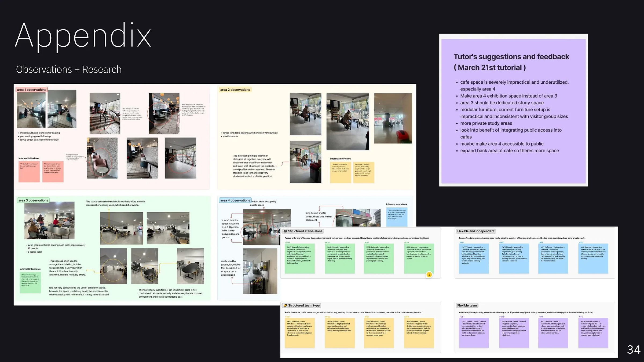Click the yellow heart icon beside Structured team type

[285, 305]
